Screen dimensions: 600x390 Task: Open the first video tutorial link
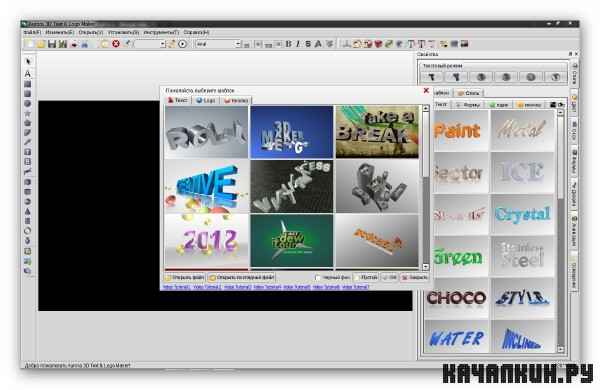coord(176,287)
